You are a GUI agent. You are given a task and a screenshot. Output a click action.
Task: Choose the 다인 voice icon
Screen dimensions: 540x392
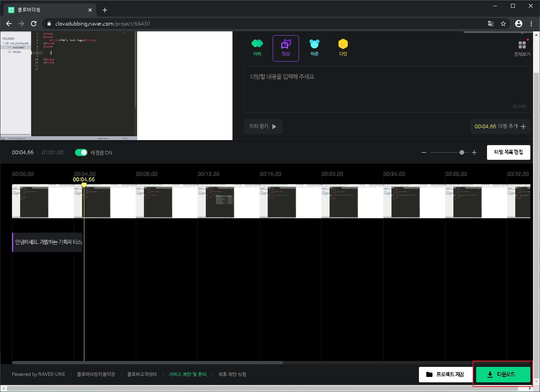click(x=343, y=48)
